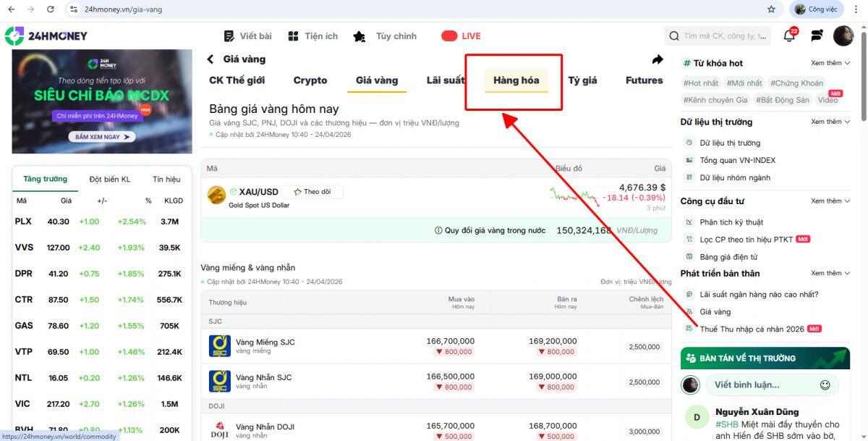This screenshot has width=868, height=441.
Task: Open the Vàng Miếng SJC row
Action: click(x=436, y=346)
